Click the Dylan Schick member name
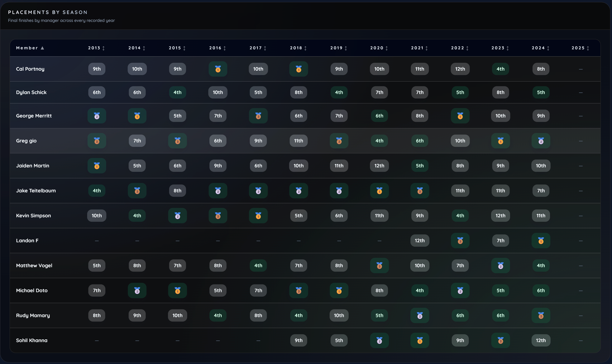 (x=31, y=93)
